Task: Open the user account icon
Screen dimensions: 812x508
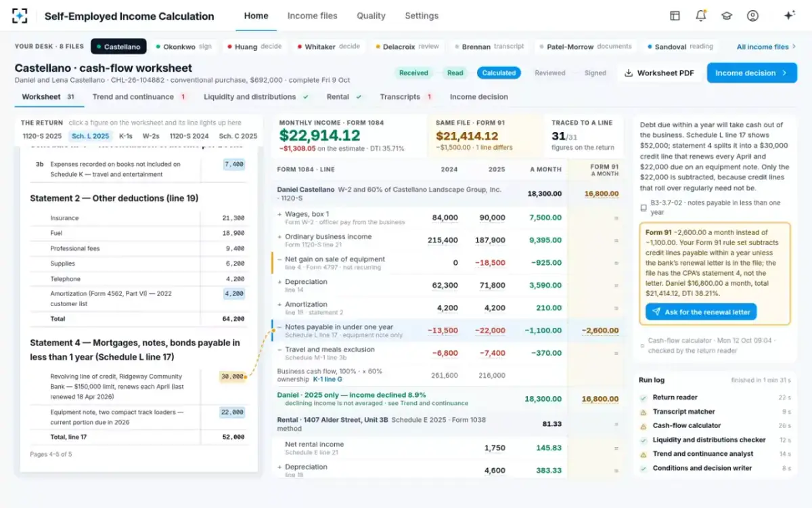Action: coord(752,16)
